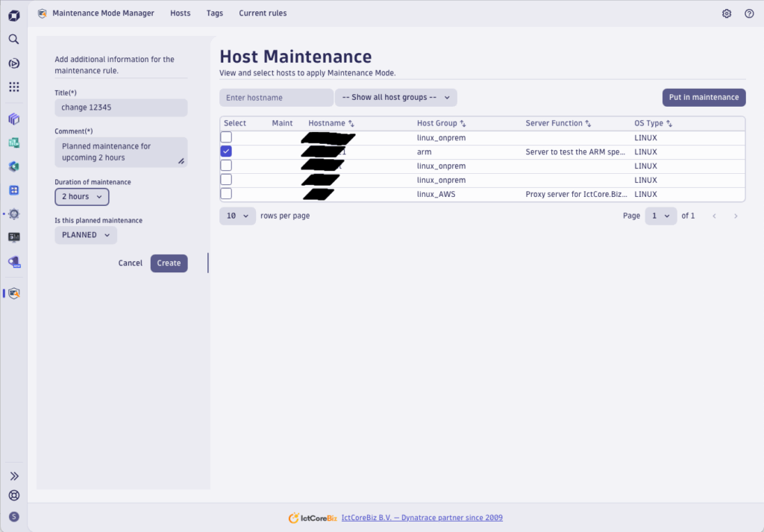Click the settings gear icon at top right
The width and height of the screenshot is (764, 532).
point(727,13)
